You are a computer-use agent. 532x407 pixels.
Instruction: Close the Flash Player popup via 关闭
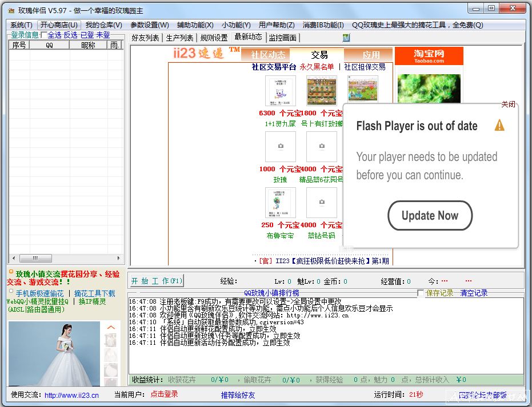tap(508, 104)
